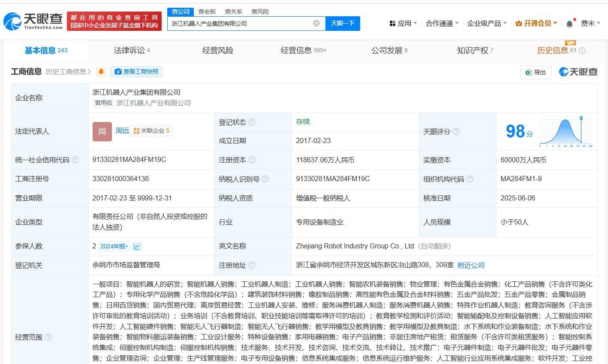Click registration authority 余姚市市场监督管理局
608x364 pixels.
[x=126, y=265]
